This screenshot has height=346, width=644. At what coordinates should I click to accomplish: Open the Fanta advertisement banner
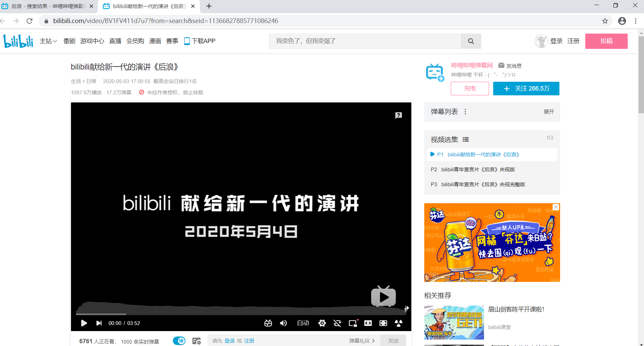(x=492, y=243)
